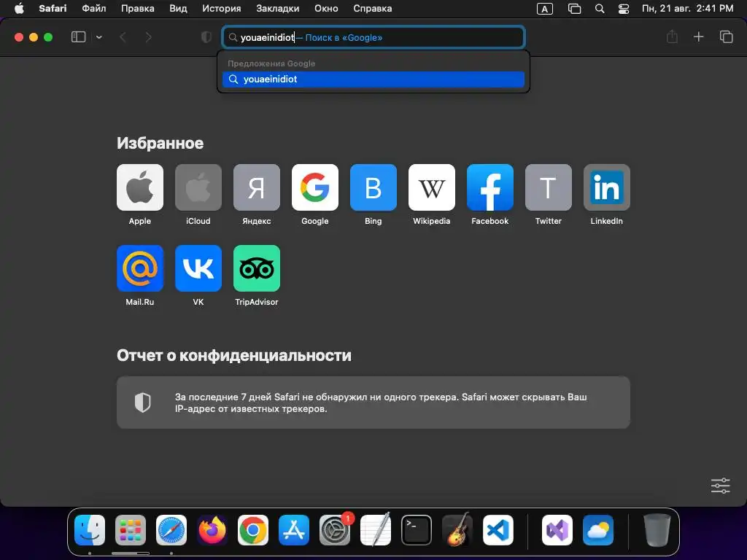Open a new tab with plus button
This screenshot has height=560, width=747.
click(698, 36)
